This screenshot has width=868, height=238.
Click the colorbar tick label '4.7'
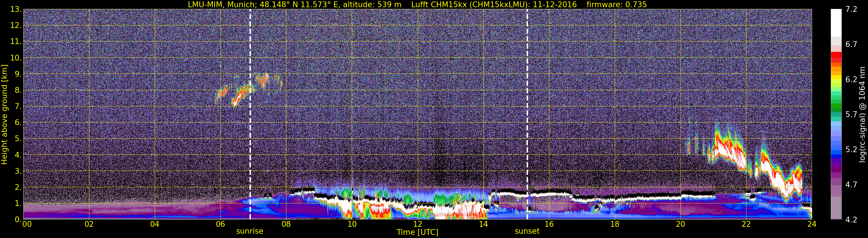851,185
